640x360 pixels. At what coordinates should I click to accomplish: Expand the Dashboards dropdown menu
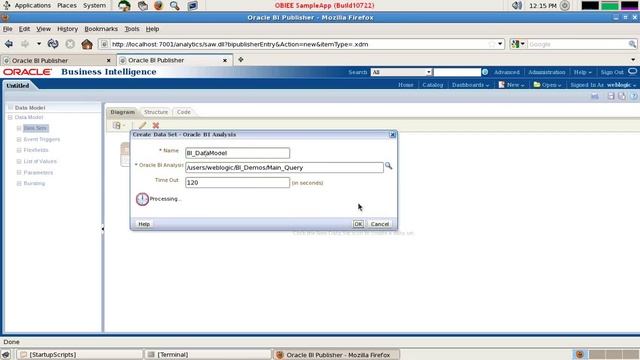[470, 85]
